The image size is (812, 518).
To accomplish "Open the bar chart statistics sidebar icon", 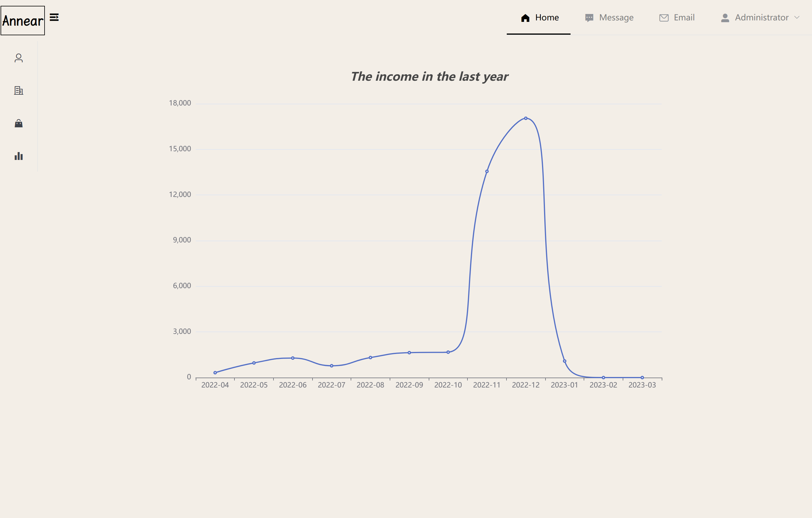I will pos(19,156).
